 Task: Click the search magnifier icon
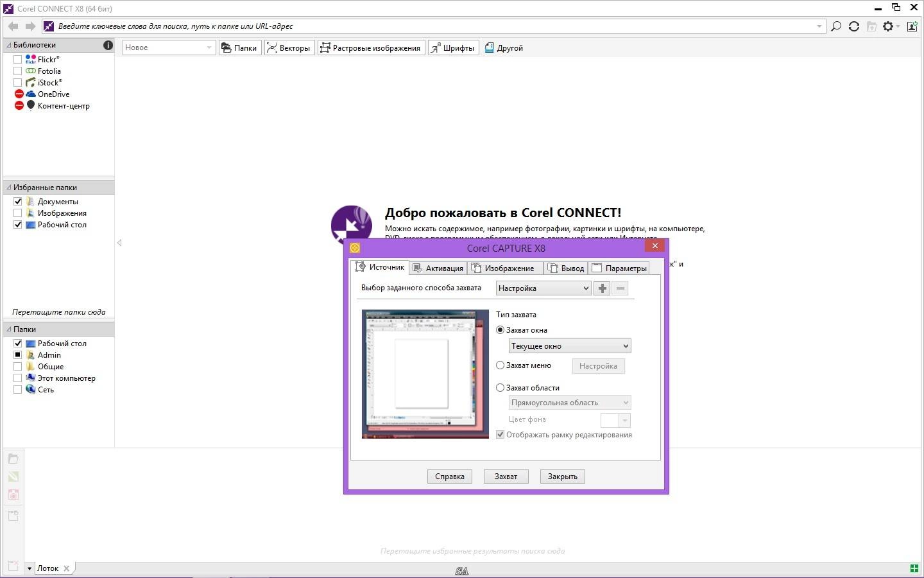click(x=836, y=26)
